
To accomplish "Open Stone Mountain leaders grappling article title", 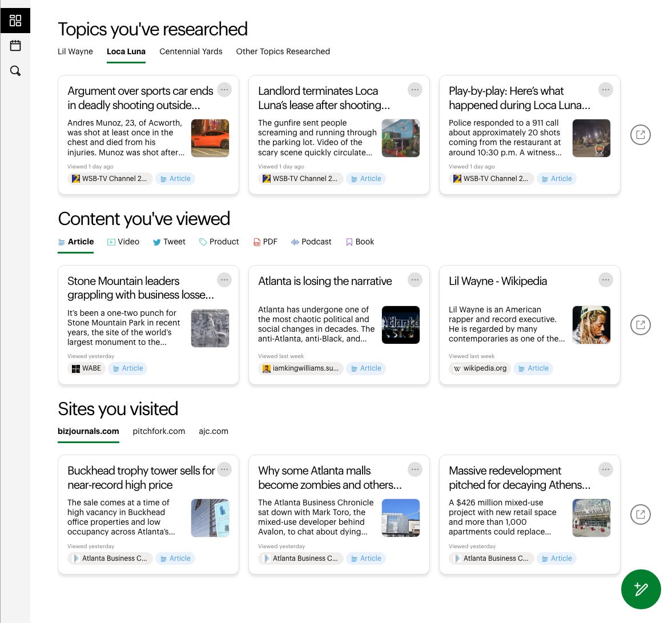I will coord(140,288).
